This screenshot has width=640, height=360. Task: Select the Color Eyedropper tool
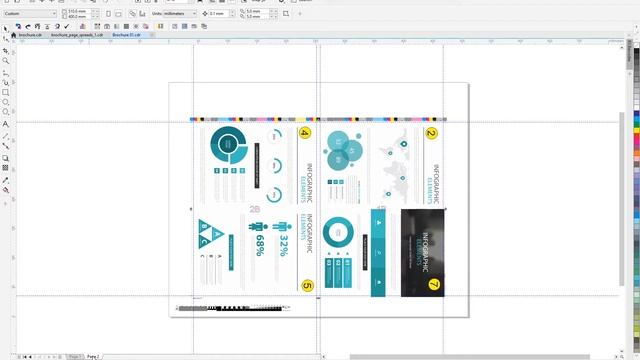[x=5, y=180]
